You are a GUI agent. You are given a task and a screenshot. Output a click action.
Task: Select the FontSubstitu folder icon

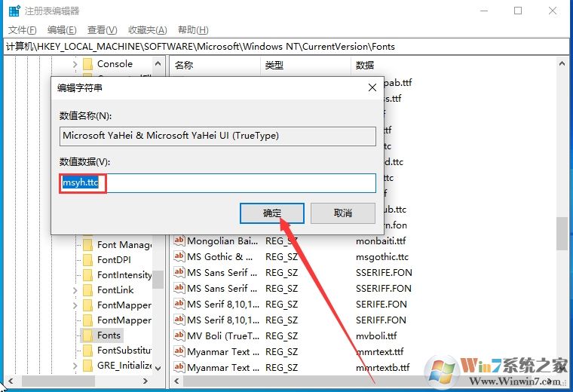pyautogui.click(x=87, y=351)
